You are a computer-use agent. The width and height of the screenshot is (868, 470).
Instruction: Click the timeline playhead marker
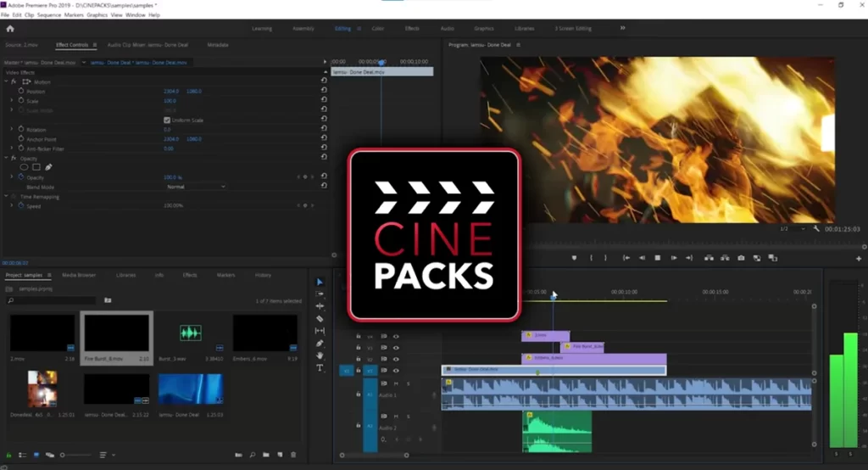553,297
